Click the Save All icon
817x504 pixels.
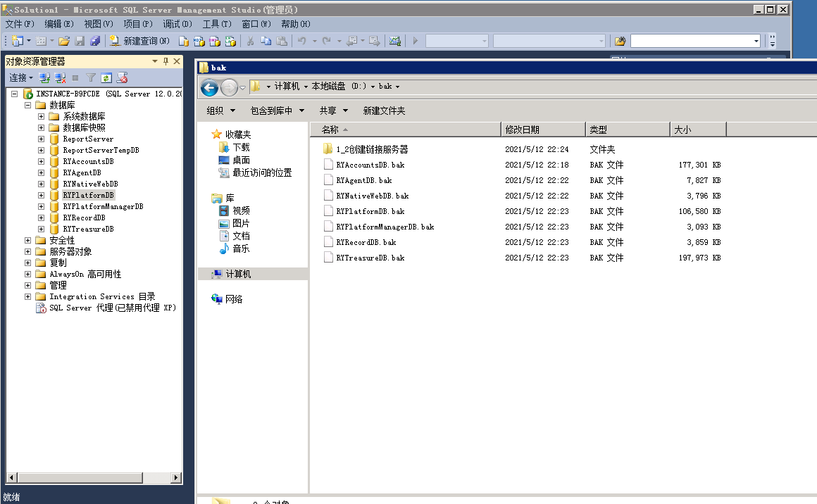95,41
